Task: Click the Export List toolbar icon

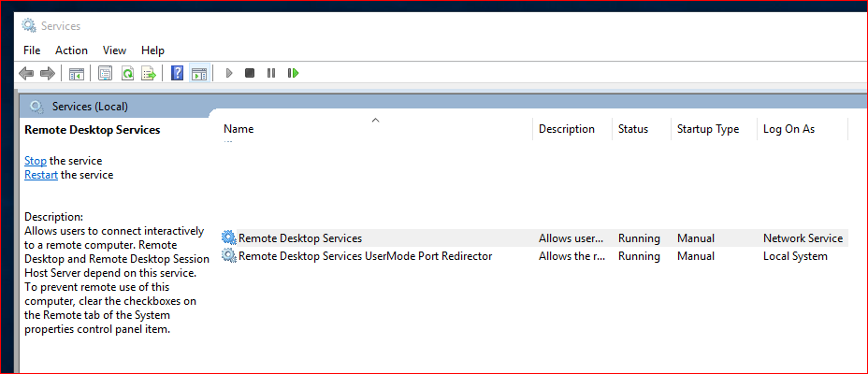Action: pos(149,73)
